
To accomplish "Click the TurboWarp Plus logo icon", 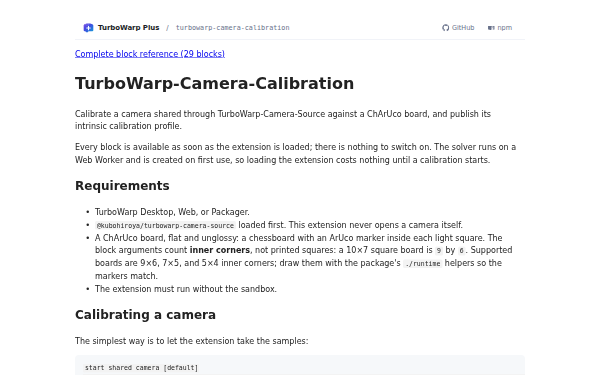I will tap(88, 28).
